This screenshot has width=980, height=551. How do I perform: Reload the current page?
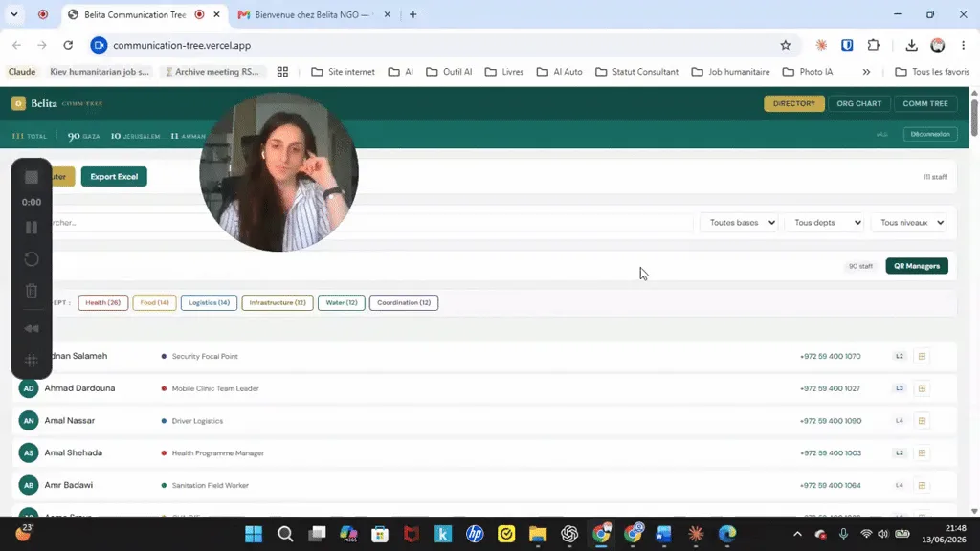(x=68, y=45)
